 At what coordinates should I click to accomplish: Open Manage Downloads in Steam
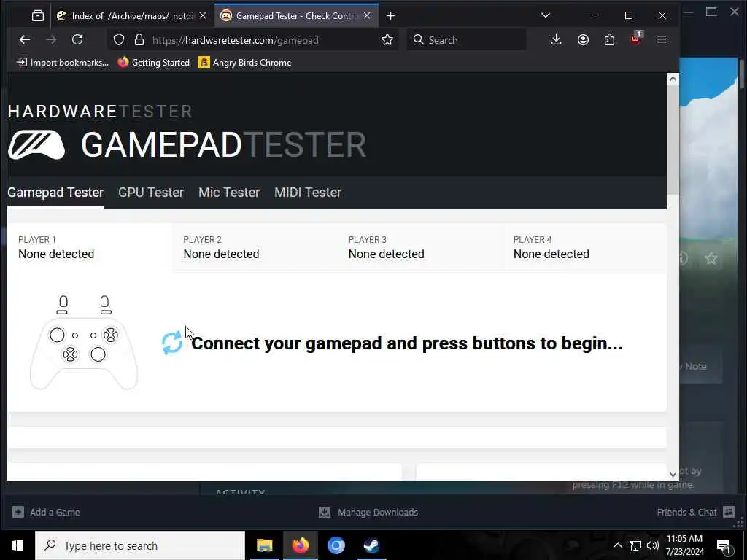coord(368,512)
